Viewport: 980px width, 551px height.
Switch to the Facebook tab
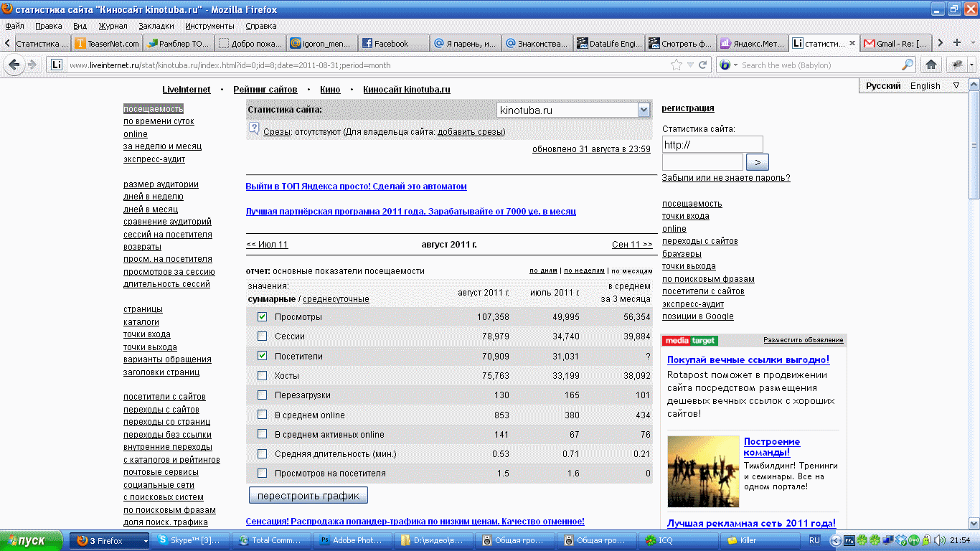pyautogui.click(x=391, y=44)
